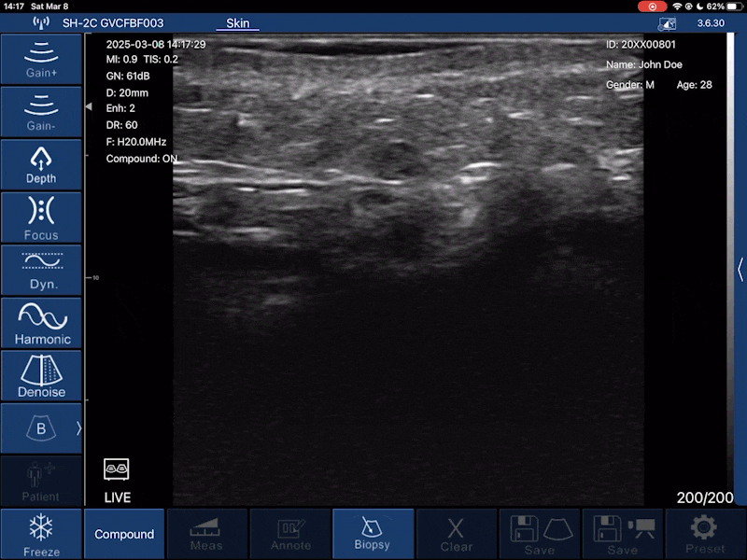The height and width of the screenshot is (560, 747).
Task: Decrease gain with the Gain- button
Action: coord(41,112)
